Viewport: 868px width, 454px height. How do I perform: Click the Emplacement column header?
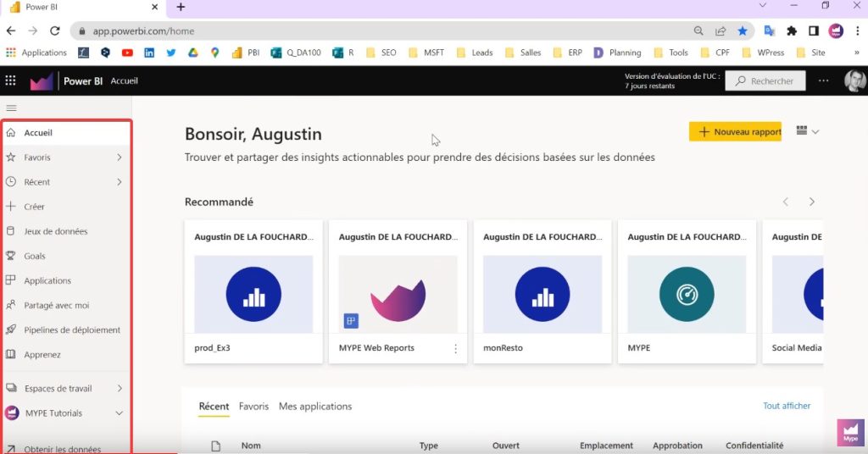pyautogui.click(x=606, y=446)
